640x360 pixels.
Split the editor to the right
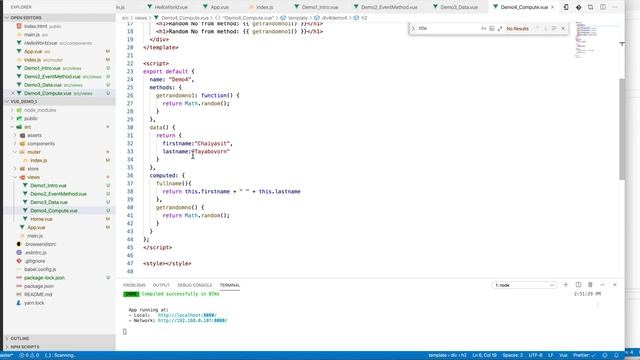coord(603,7)
